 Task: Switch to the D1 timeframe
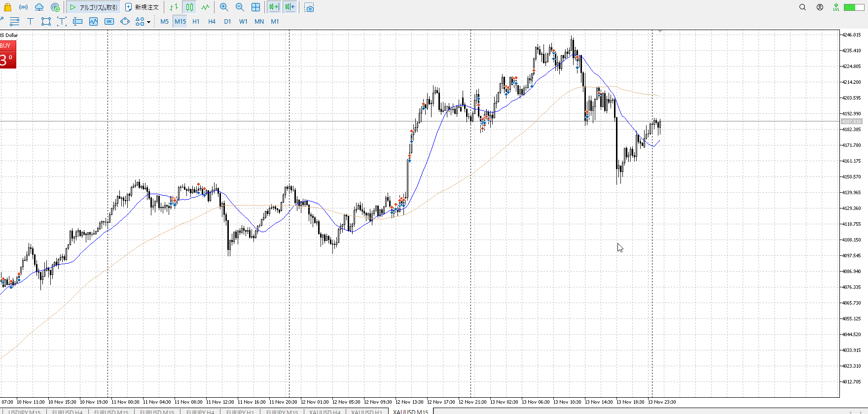pyautogui.click(x=227, y=22)
